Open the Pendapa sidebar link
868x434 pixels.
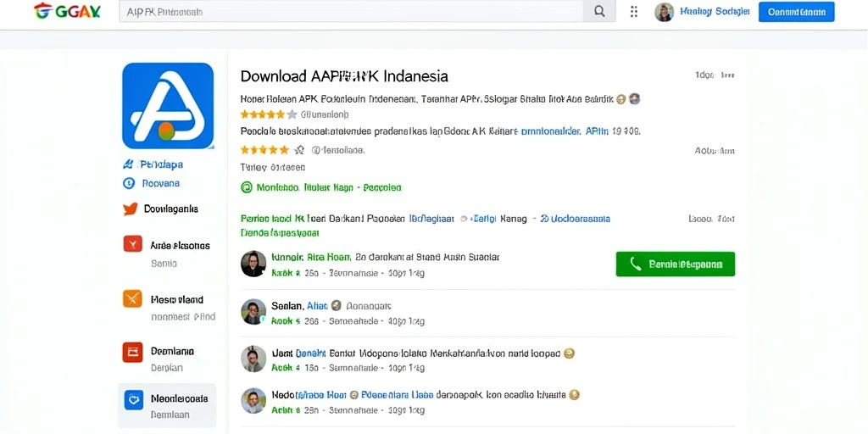(161, 164)
